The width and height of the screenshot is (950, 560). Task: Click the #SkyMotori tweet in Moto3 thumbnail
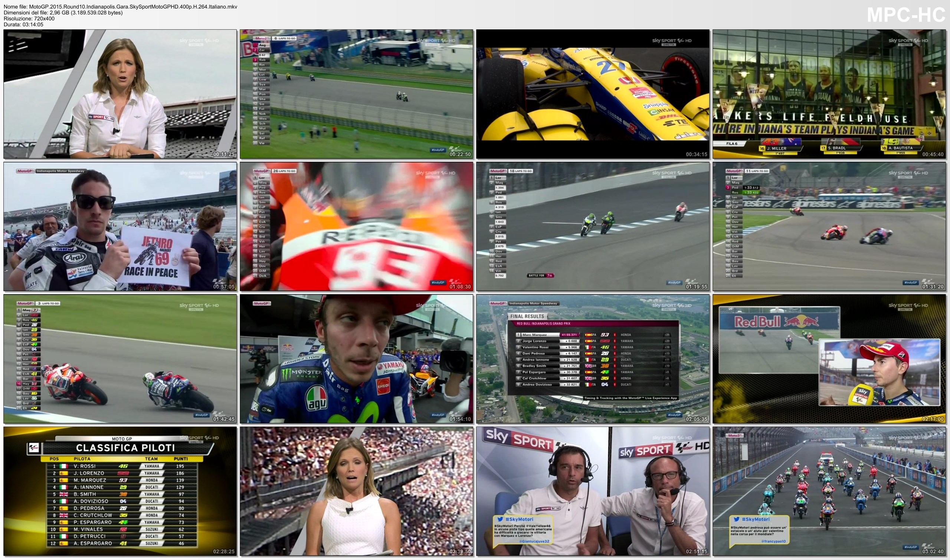(x=759, y=531)
